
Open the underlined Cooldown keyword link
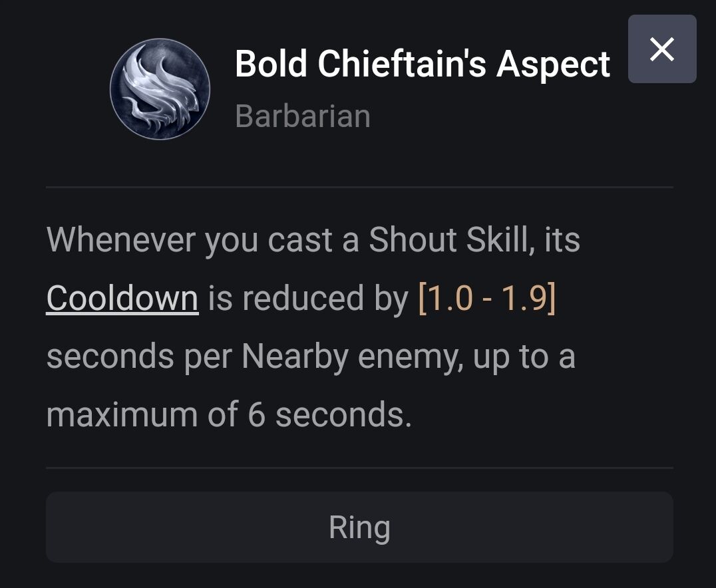point(122,298)
